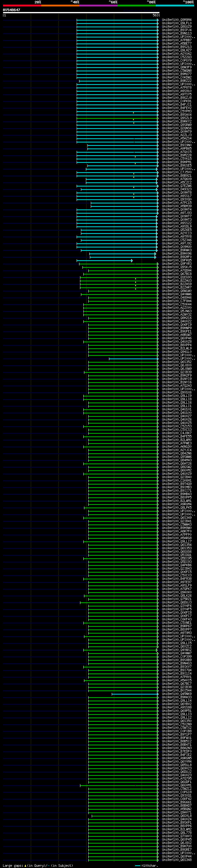Select the UniRef100_B9H096 label

click(177, 253)
